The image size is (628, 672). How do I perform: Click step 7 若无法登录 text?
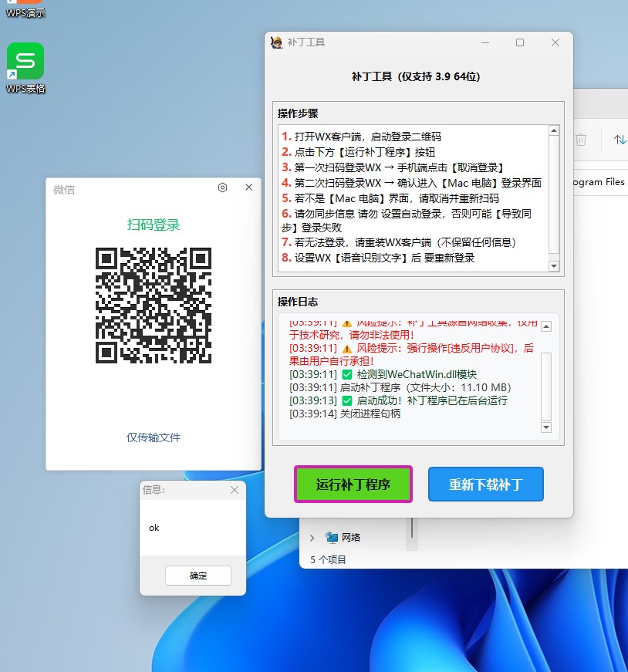(x=399, y=242)
